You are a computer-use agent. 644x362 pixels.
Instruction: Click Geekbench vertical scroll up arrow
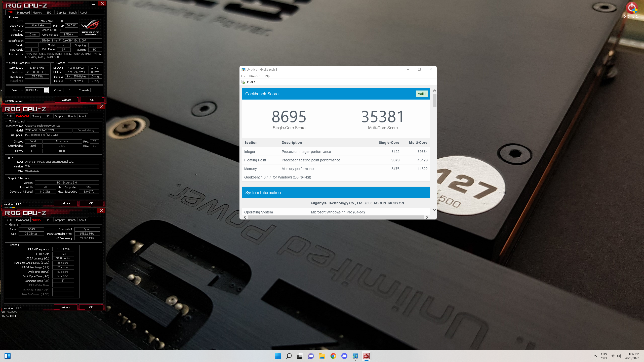click(434, 90)
